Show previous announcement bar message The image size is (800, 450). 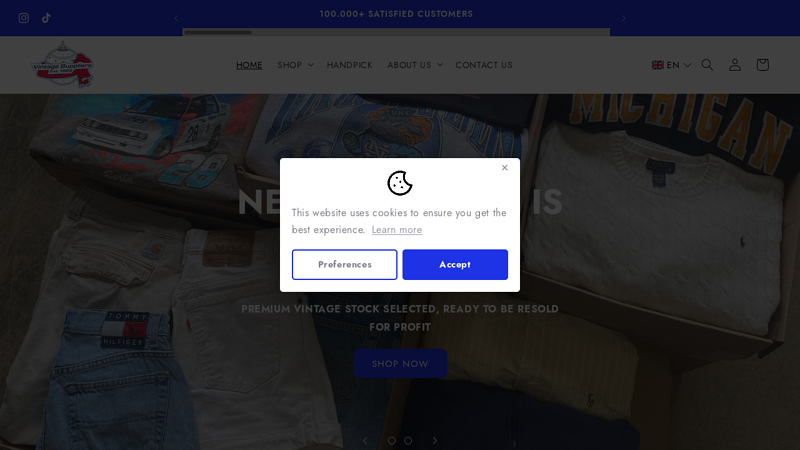(x=177, y=18)
